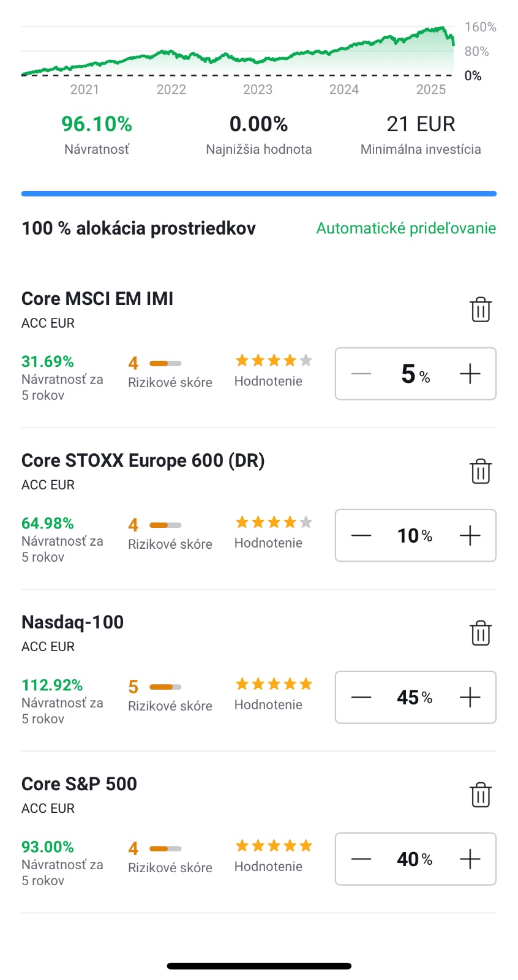Screen dimensions: 518x980
Task: Raise Core S&P 500 allocation
Action: point(470,859)
